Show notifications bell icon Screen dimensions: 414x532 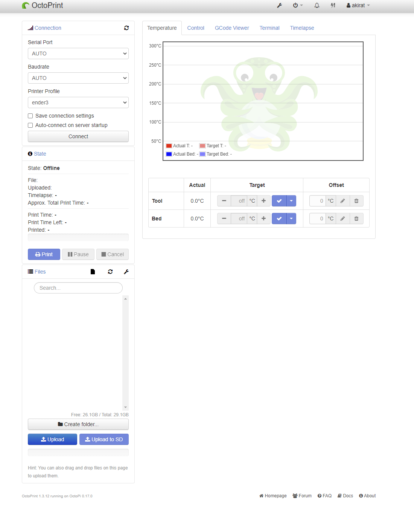coord(317,5)
